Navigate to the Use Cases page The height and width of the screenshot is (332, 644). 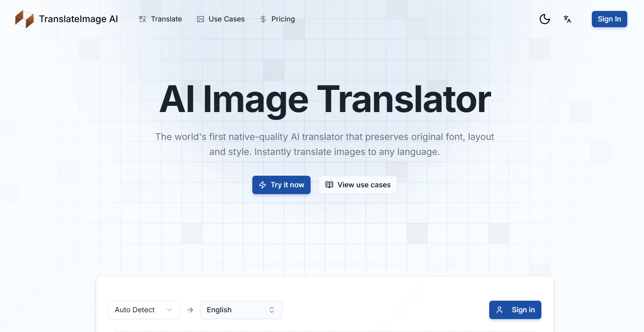coord(226,19)
